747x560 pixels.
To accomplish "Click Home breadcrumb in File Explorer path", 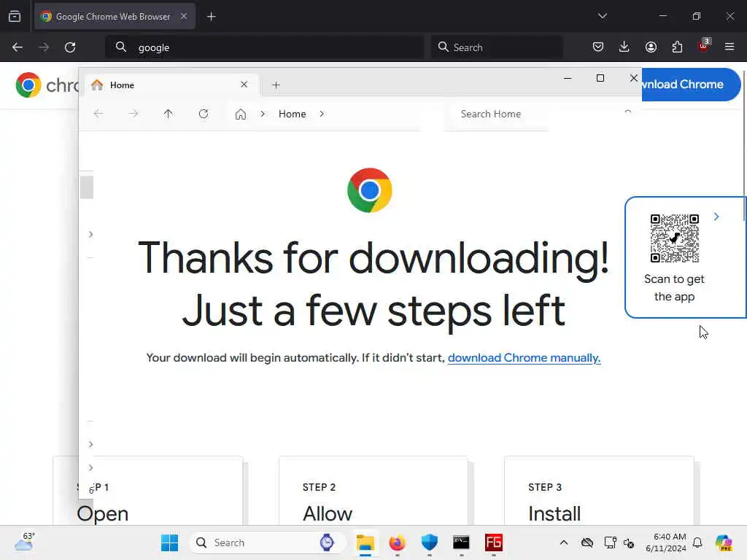I will point(292,114).
